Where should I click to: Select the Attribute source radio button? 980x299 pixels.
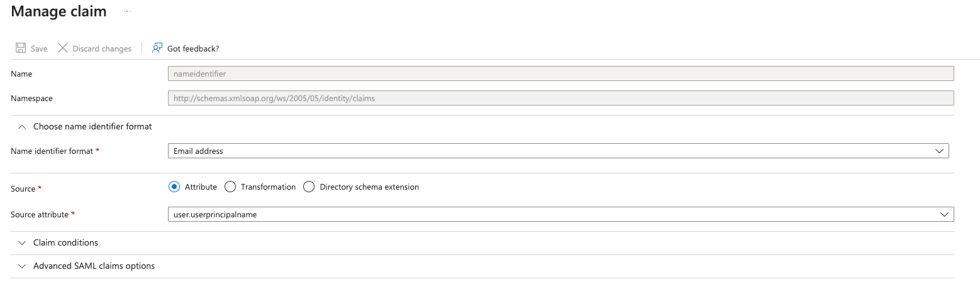tap(174, 187)
